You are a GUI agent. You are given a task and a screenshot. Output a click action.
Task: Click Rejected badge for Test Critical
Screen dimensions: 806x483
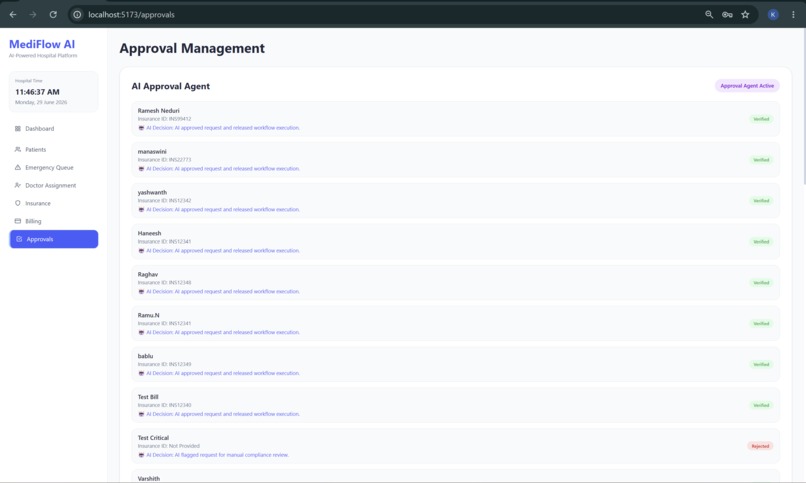(760, 446)
